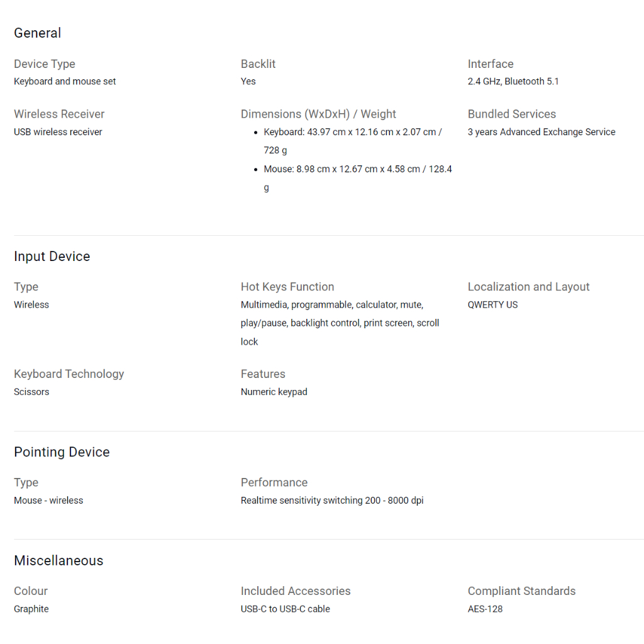Click the '2.4 GHz, Bluetooth 5.1' text

coord(513,81)
